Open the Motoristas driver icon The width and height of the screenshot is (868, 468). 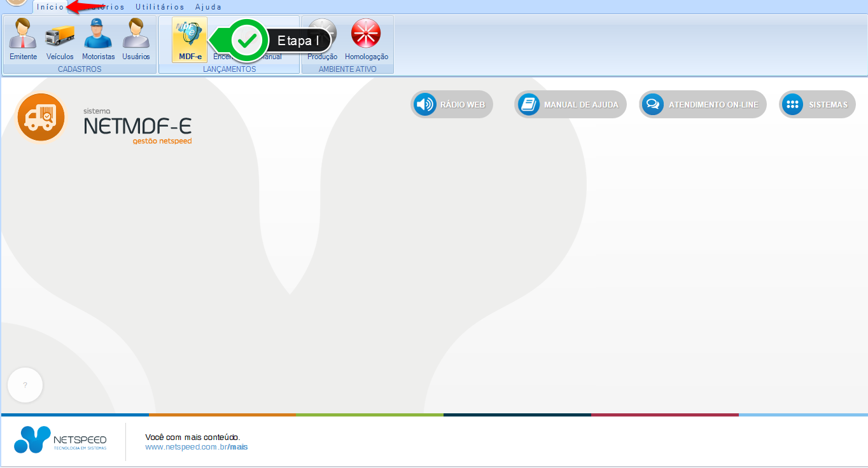(x=98, y=39)
